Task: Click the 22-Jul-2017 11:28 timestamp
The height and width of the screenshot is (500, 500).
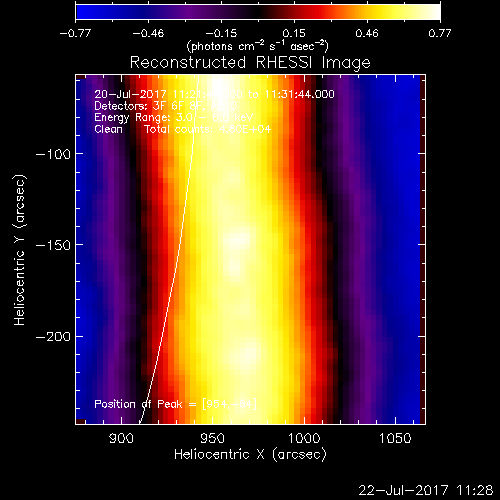Action: pos(426,490)
